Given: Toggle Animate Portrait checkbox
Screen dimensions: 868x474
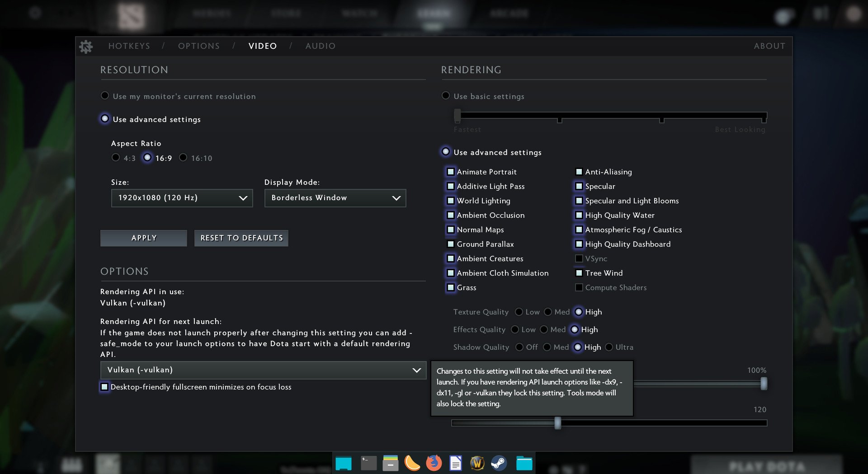Looking at the screenshot, I should 451,172.
